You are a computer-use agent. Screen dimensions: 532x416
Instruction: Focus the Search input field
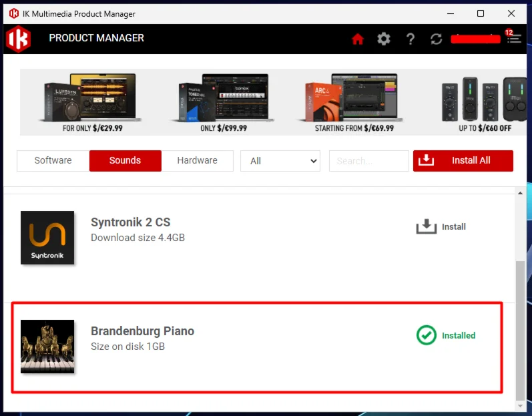tap(368, 161)
